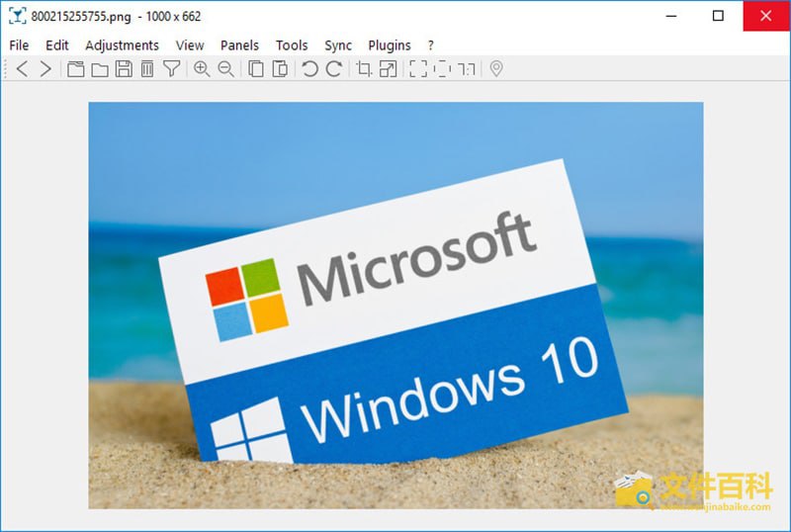Zoom in with the magnifier plus

[202, 68]
